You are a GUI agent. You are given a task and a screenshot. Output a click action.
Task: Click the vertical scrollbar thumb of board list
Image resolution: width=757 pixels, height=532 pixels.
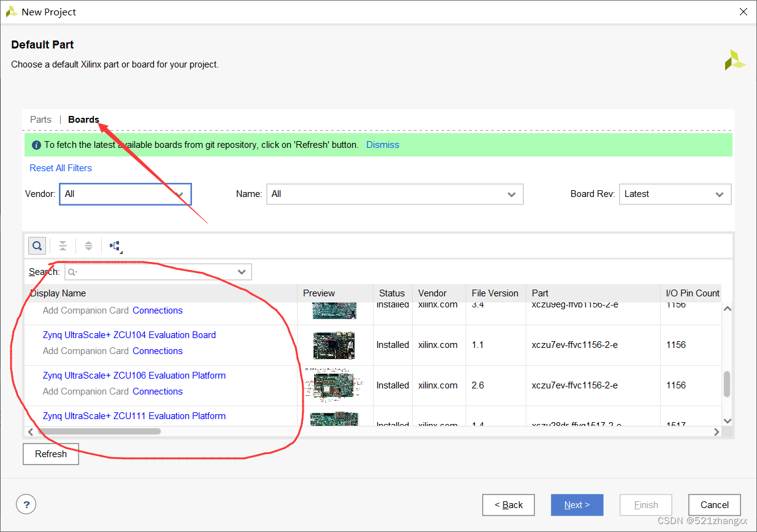(727, 384)
